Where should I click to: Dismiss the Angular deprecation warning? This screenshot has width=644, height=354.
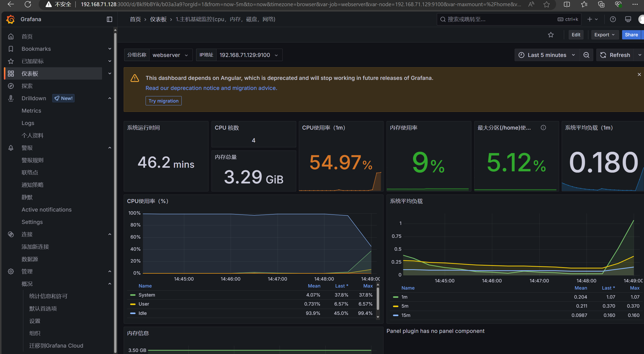pyautogui.click(x=639, y=74)
